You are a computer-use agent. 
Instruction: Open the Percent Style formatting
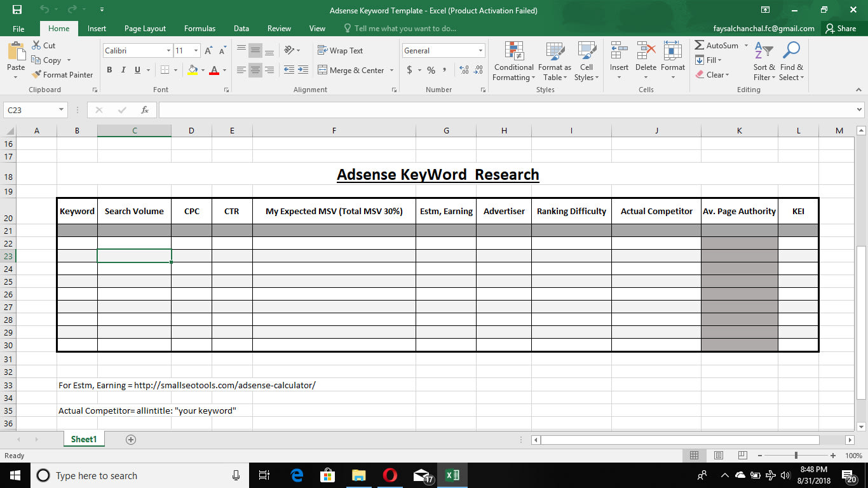coord(431,71)
